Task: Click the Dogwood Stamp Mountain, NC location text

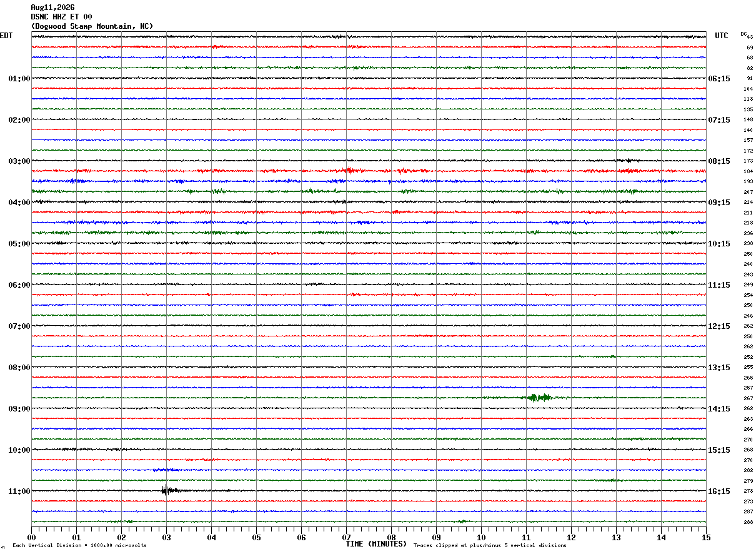Action: (92, 26)
